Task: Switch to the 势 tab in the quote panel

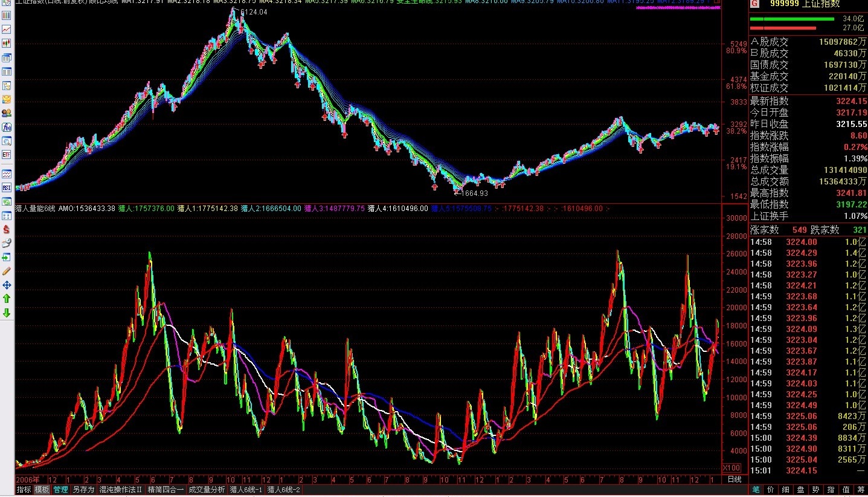Action: tap(815, 490)
